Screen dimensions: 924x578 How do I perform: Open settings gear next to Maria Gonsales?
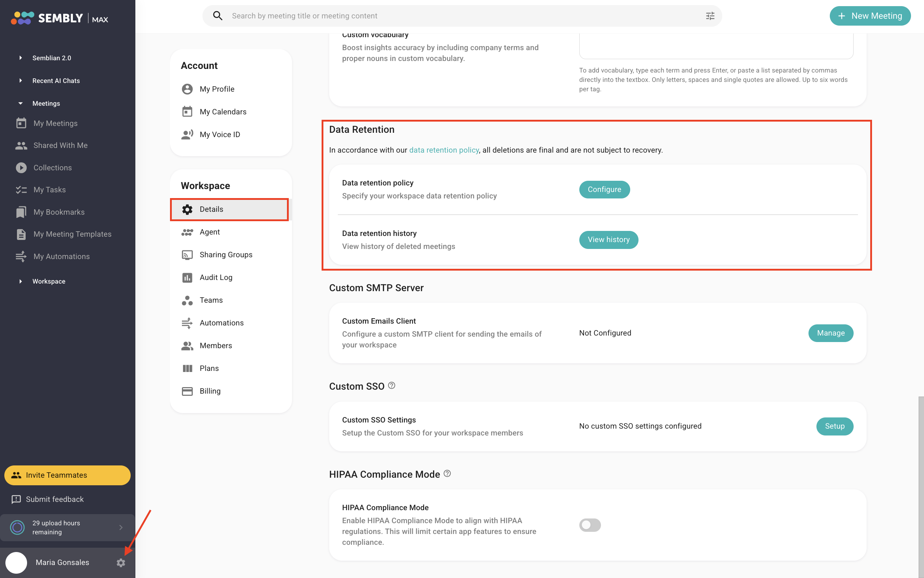pyautogui.click(x=121, y=562)
